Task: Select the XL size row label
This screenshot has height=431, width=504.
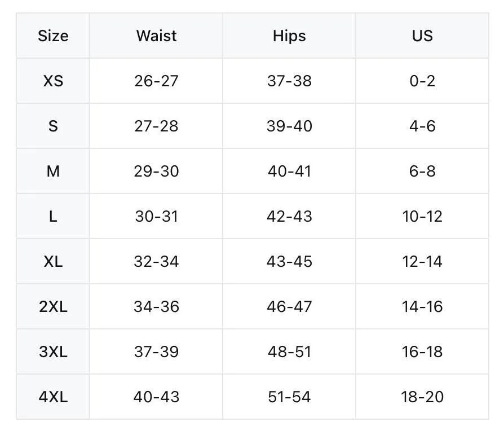Action: click(53, 262)
